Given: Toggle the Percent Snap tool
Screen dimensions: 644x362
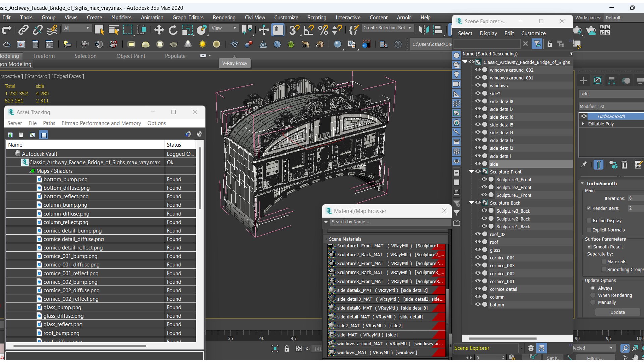Looking at the screenshot, I should point(323,30).
